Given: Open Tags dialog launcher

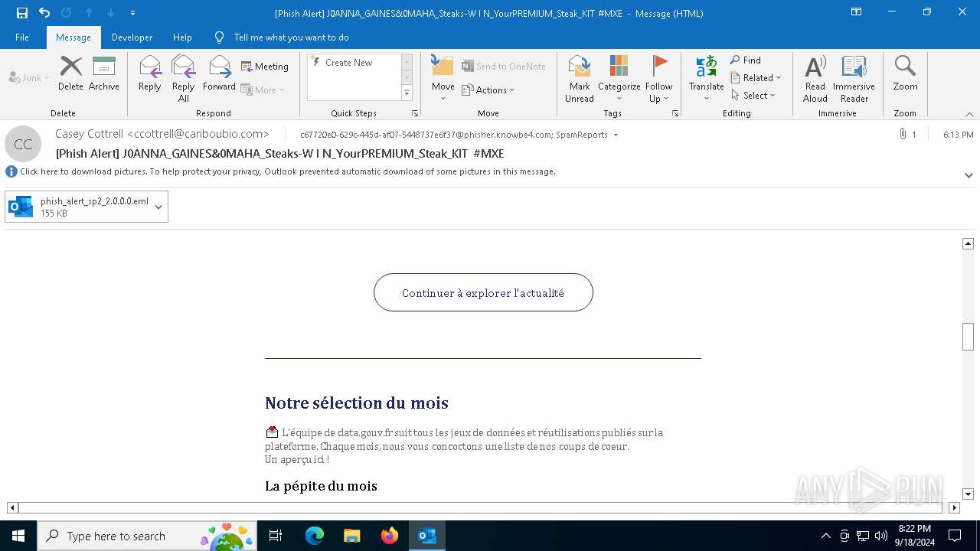Looking at the screenshot, I should [x=675, y=113].
